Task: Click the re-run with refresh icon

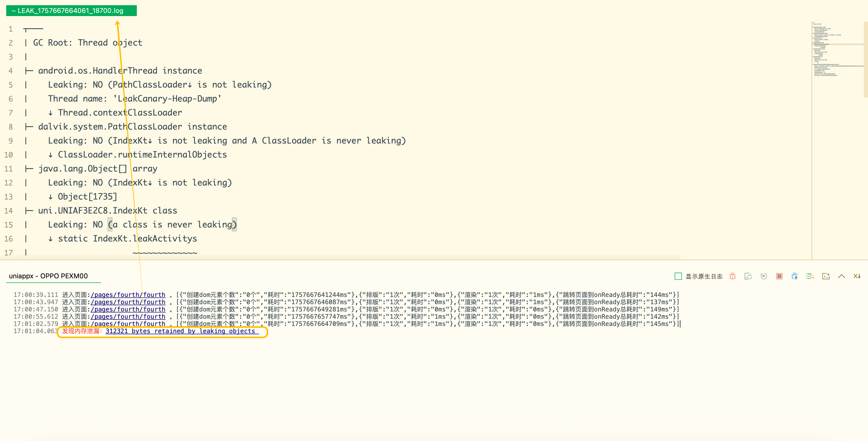Action: tap(748, 276)
